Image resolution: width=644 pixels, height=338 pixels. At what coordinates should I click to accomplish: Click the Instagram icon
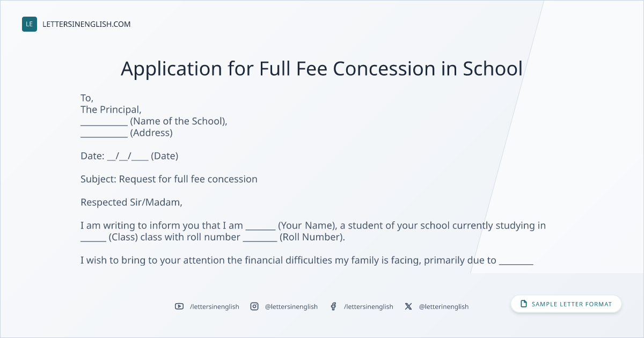[254, 306]
